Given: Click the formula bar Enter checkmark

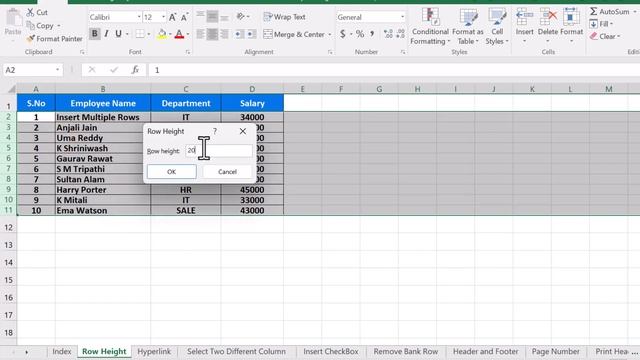Looking at the screenshot, I should coord(114,70).
